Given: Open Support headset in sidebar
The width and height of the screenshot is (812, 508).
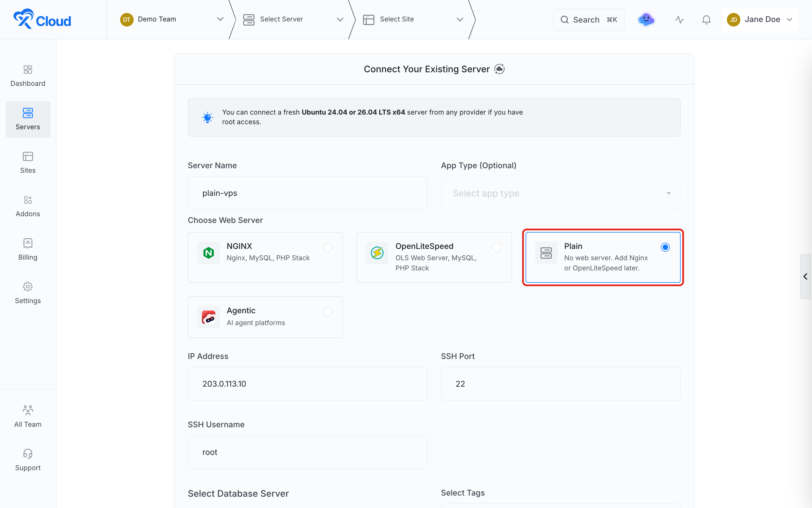Looking at the screenshot, I should point(28,460).
